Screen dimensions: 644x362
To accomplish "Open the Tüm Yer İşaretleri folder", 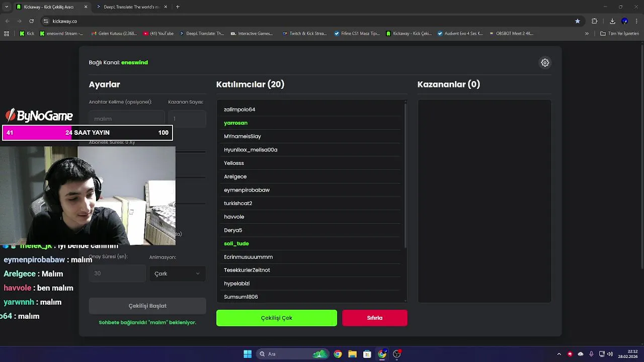I will [x=619, y=34].
